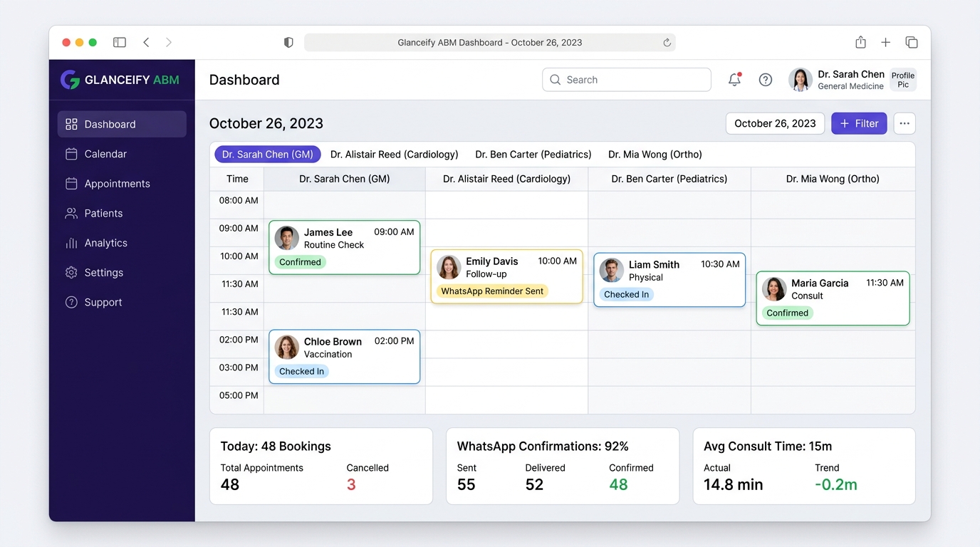980x547 pixels.
Task: Switch to Dr. Alistair Reed (Cardiology) tab
Action: coord(394,155)
